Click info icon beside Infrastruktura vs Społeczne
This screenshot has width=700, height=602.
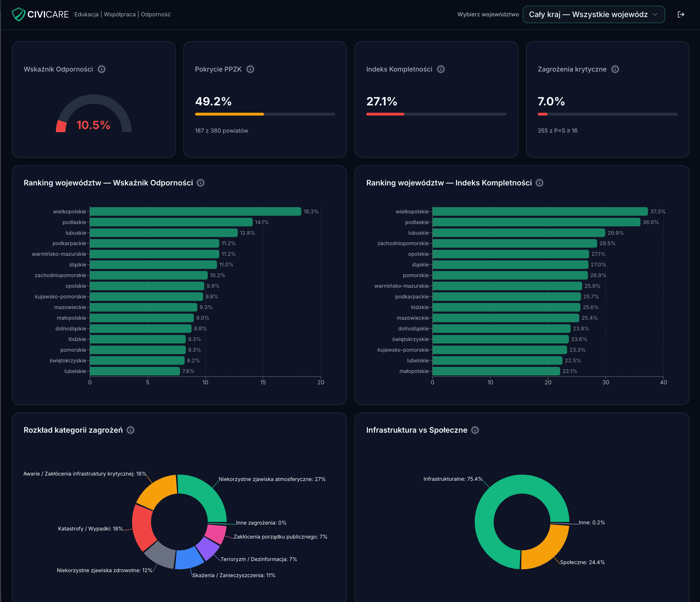click(x=475, y=430)
